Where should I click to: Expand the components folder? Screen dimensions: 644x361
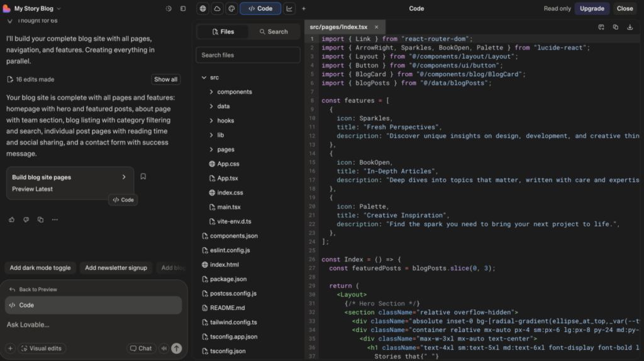pyautogui.click(x=234, y=92)
